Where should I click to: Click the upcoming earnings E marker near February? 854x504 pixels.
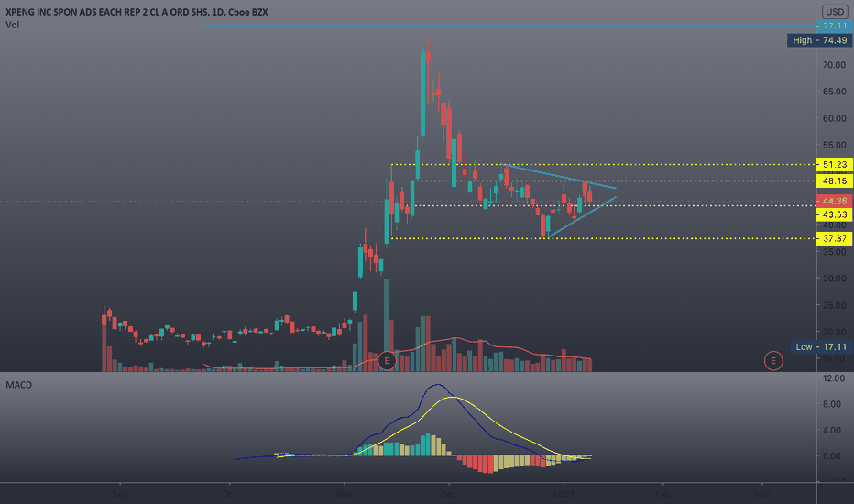click(772, 361)
